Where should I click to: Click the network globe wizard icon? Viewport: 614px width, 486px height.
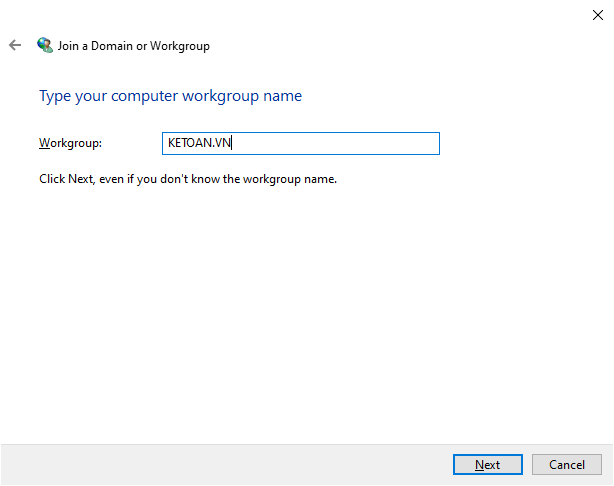pyautogui.click(x=45, y=45)
